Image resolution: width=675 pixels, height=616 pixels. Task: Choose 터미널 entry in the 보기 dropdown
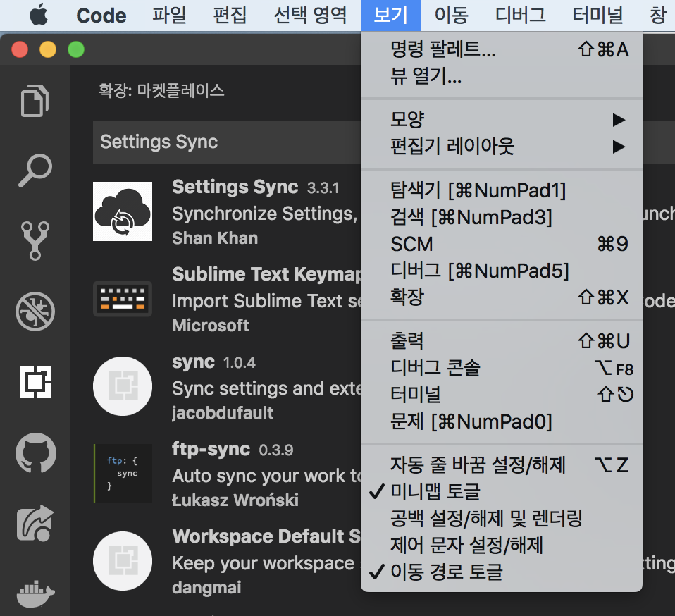(502, 394)
